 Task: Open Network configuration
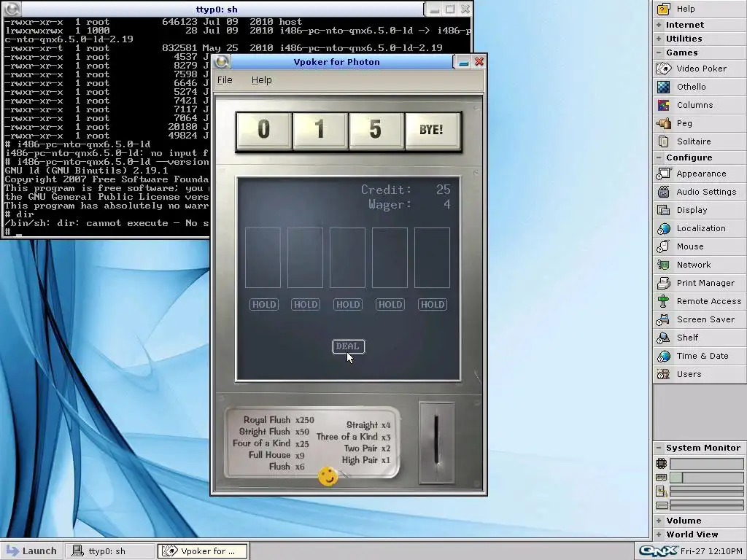[700, 265]
